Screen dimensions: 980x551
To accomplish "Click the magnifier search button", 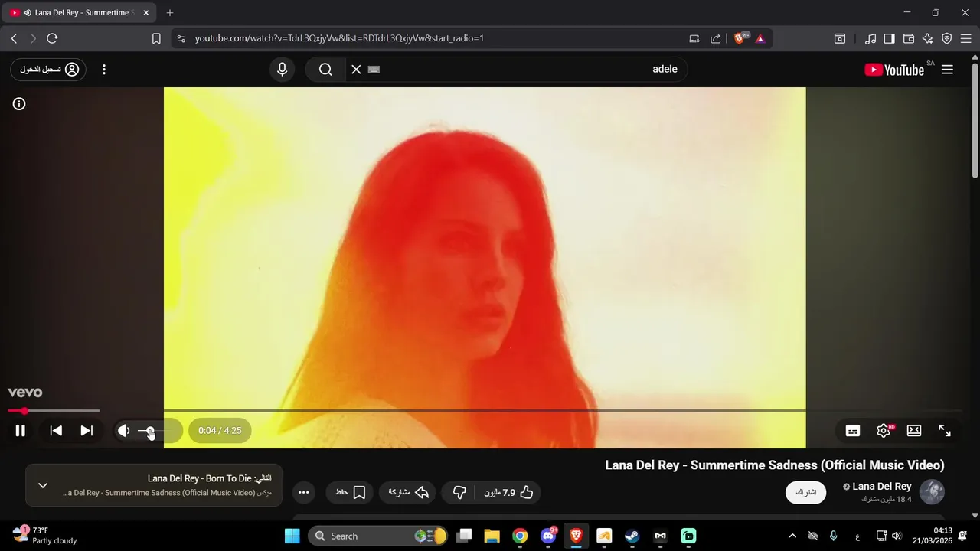I will (x=325, y=70).
